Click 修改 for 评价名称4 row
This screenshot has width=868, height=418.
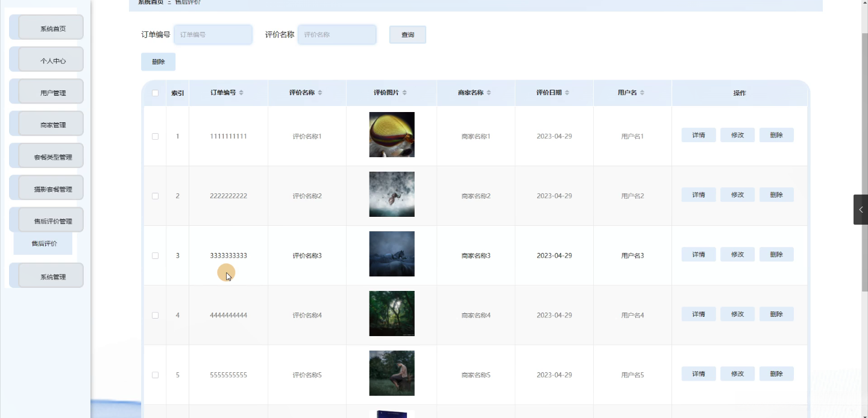pyautogui.click(x=738, y=314)
